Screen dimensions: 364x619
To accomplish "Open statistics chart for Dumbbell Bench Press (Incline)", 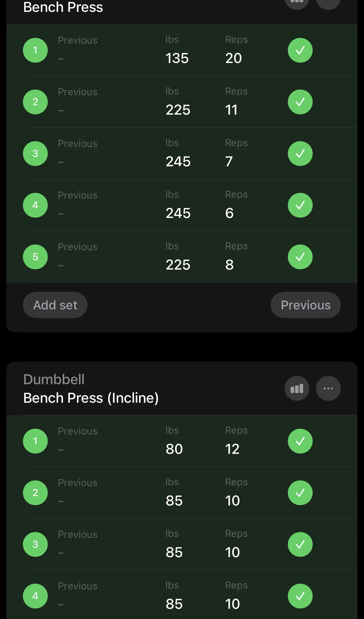I will [x=297, y=388].
